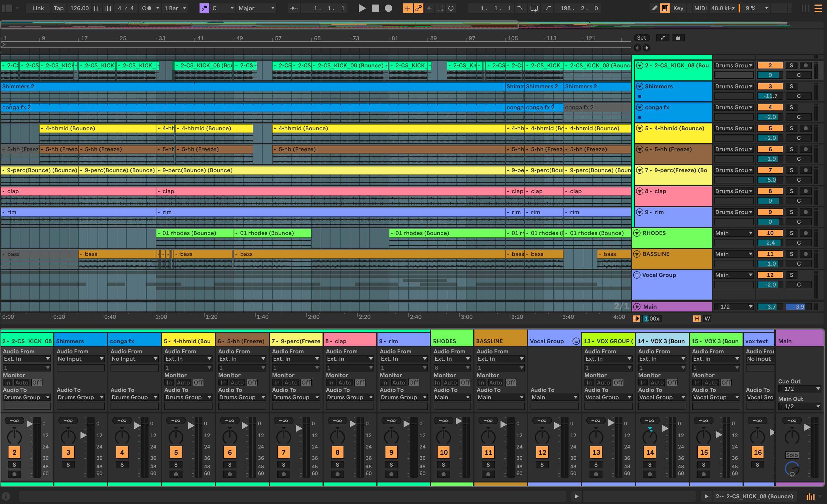Viewport: 827px width, 504px height.
Task: Click the Lock Envelopes padlock icon
Action: point(678,38)
